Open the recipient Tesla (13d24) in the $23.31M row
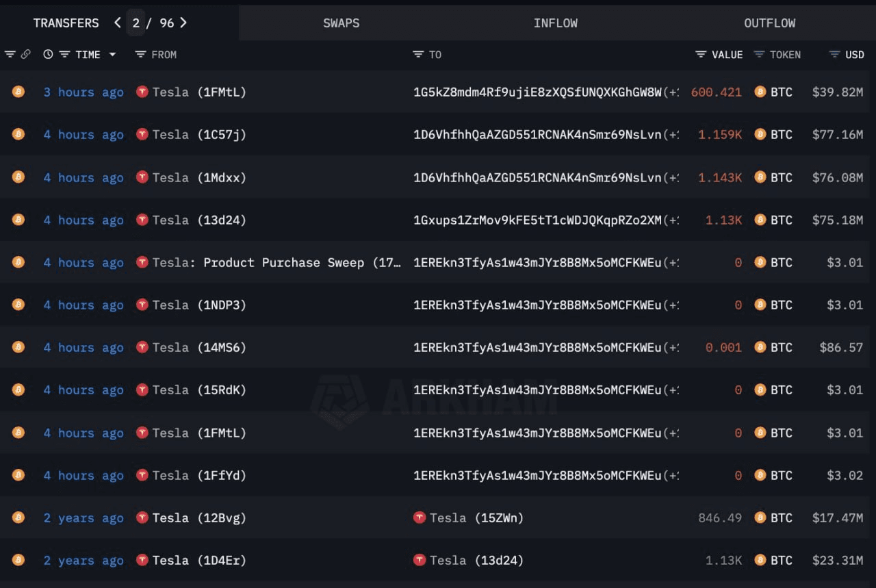 [476, 560]
